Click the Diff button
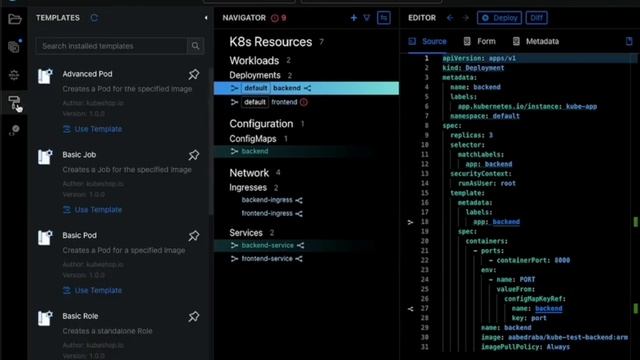640x360 pixels. (x=536, y=18)
